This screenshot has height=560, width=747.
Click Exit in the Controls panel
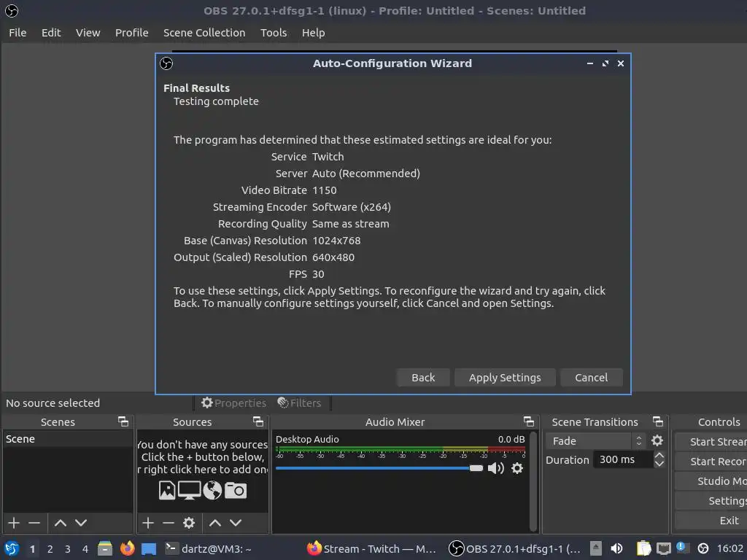coord(711,521)
